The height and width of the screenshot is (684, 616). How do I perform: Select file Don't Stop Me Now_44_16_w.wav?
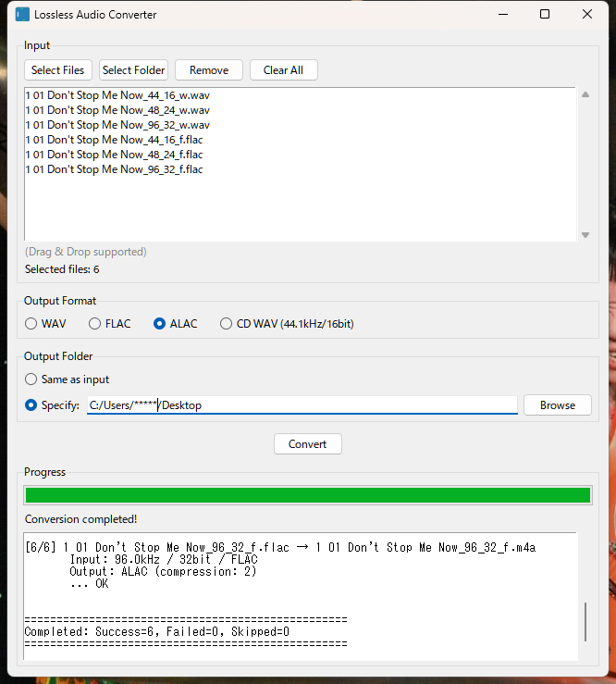(x=117, y=95)
